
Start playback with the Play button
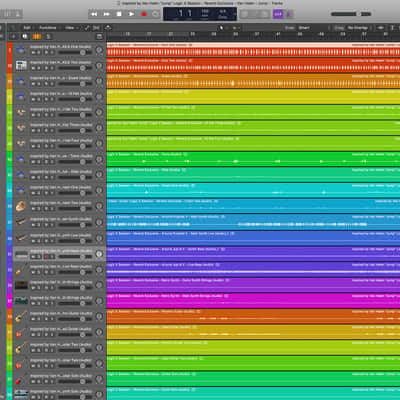tap(131, 14)
